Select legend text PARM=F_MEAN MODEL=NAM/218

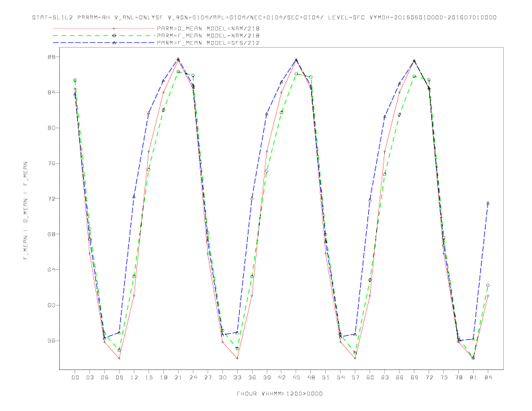(208, 36)
